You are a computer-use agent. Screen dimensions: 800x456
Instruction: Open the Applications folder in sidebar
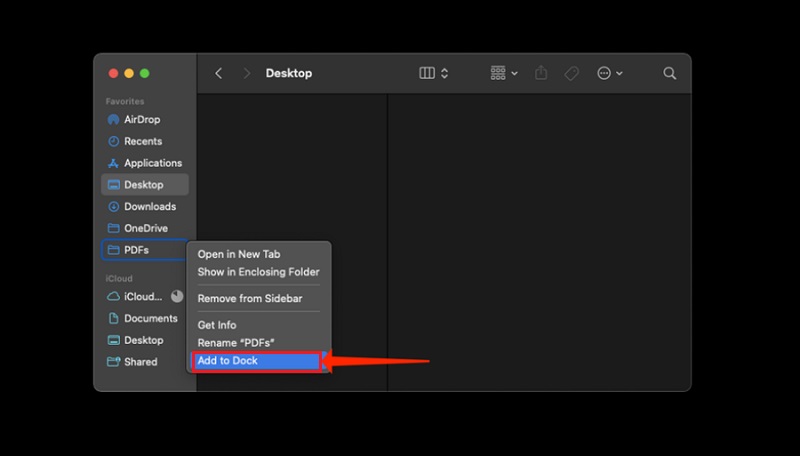[152, 163]
